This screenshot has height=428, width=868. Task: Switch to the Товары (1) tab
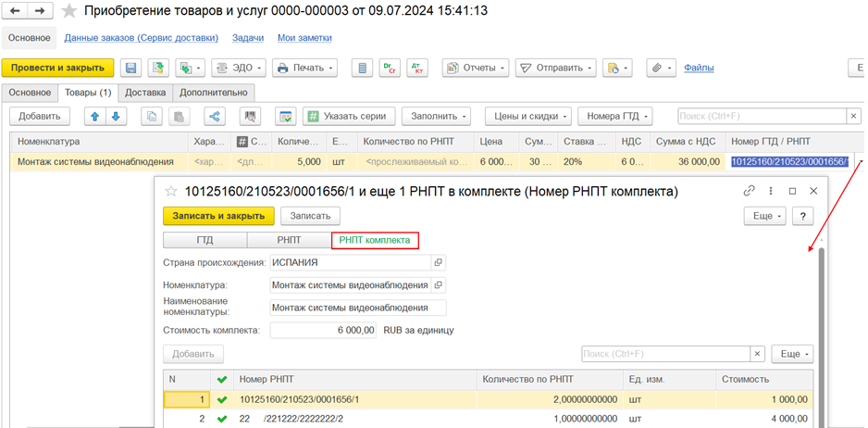88,93
